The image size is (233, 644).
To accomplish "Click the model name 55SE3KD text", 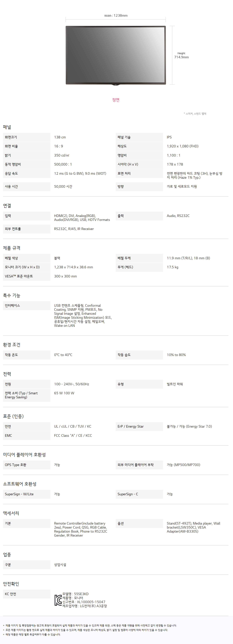I will (81, 594).
